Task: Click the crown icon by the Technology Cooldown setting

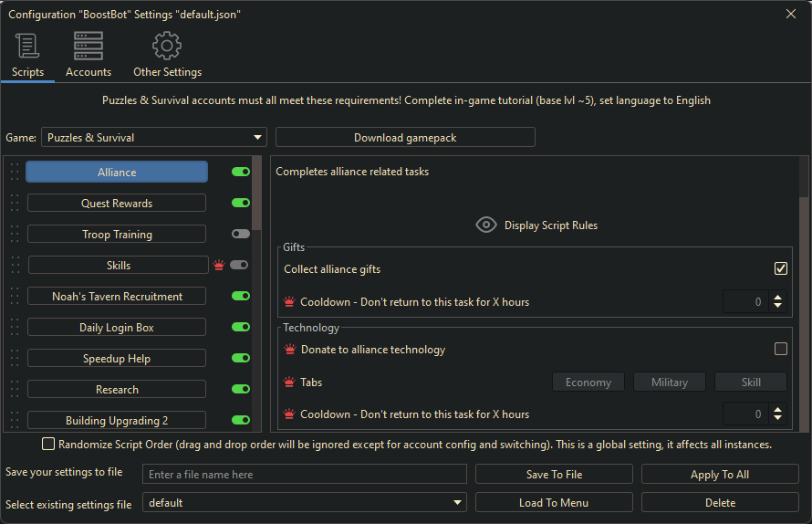Action: (x=289, y=414)
